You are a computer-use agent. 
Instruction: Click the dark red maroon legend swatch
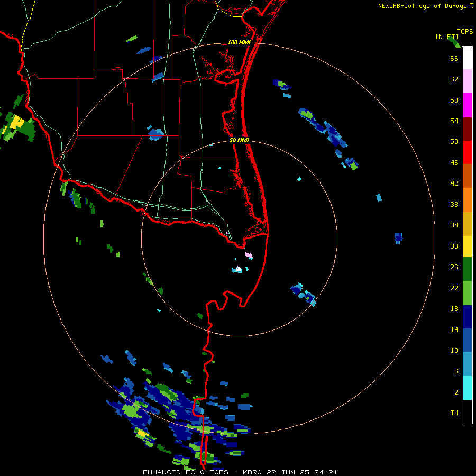467,129
